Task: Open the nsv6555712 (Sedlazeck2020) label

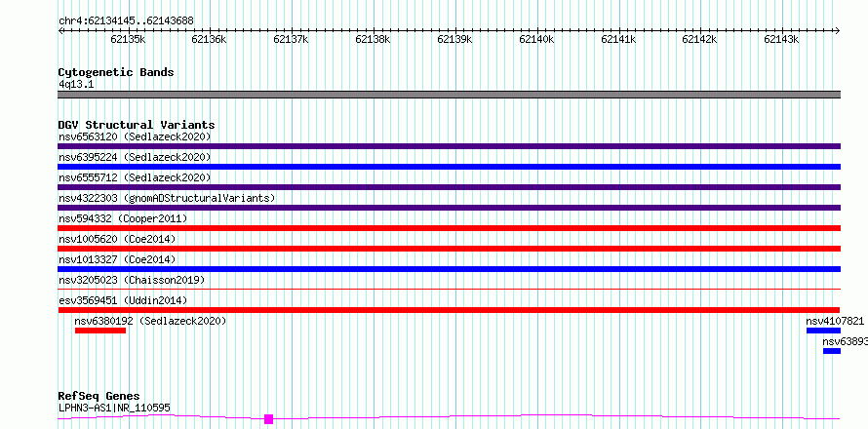Action: pos(135,177)
